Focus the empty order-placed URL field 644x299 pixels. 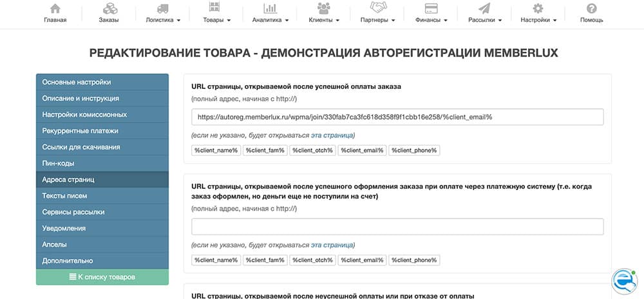point(397,227)
